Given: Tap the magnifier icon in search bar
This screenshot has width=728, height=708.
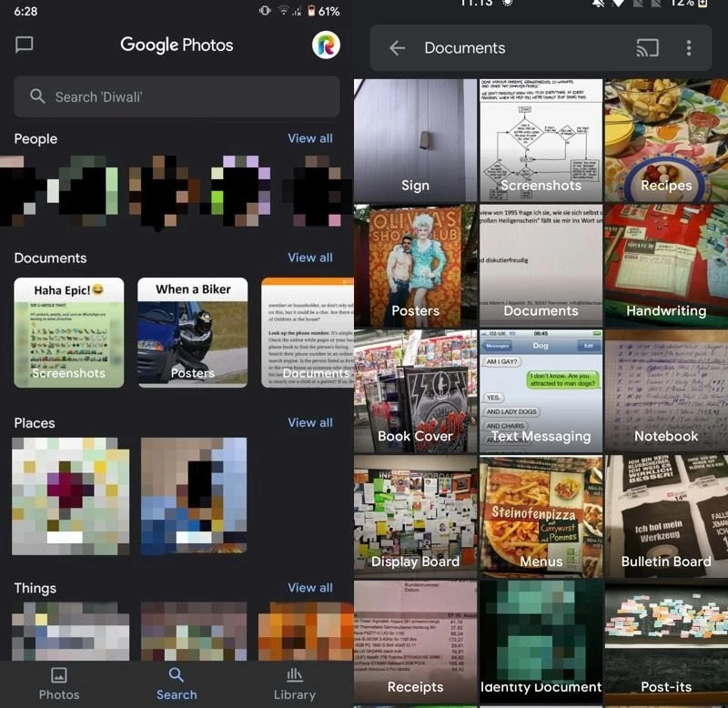Looking at the screenshot, I should point(37,96).
